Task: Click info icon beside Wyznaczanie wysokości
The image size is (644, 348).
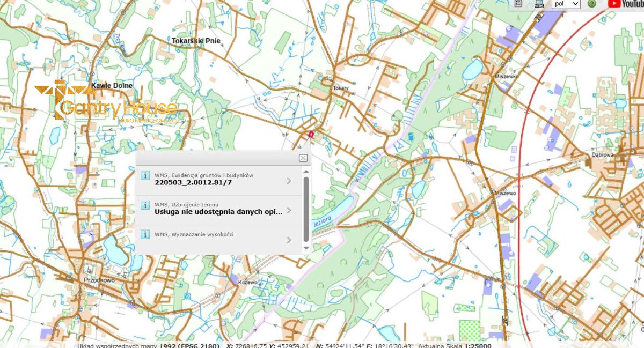Action: [146, 234]
